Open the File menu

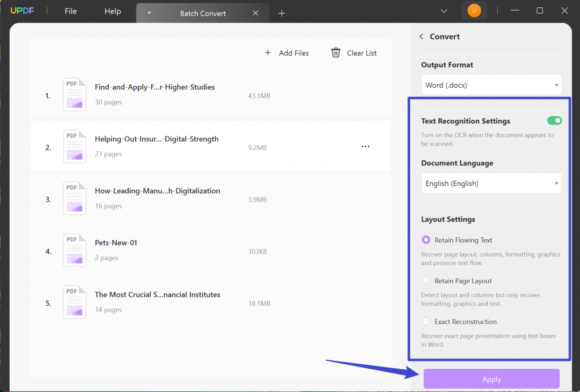pos(70,10)
